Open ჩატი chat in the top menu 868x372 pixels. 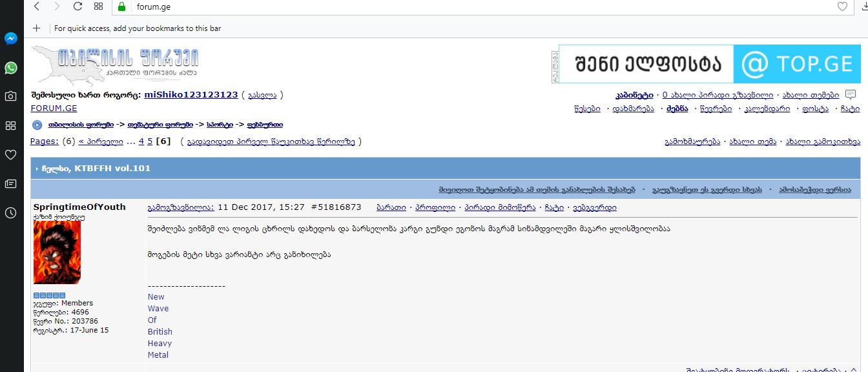[850, 108]
